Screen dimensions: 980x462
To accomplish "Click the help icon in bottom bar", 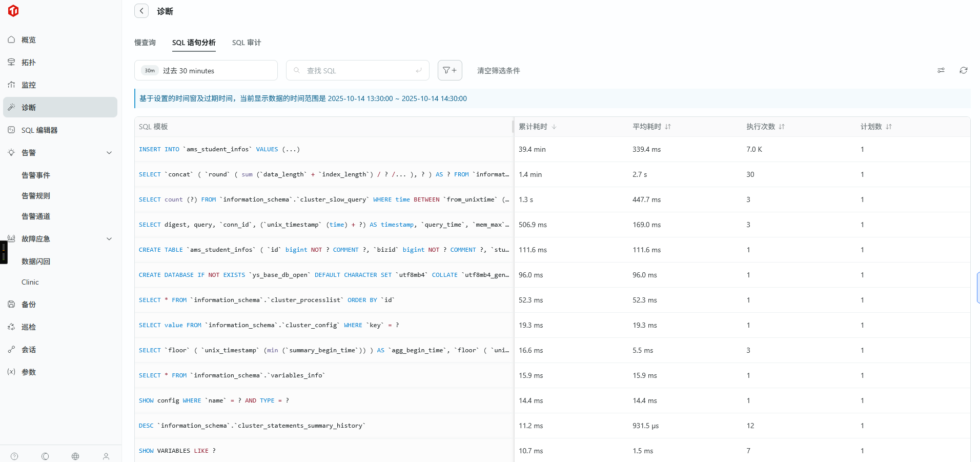I will 14,456.
